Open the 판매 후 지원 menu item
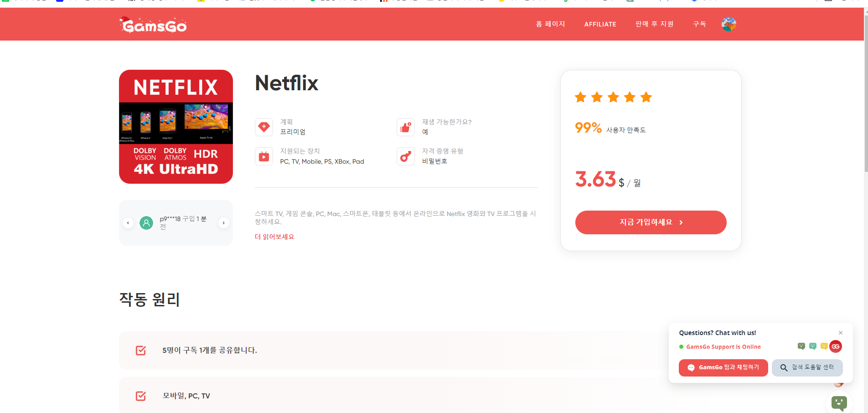 tap(654, 24)
